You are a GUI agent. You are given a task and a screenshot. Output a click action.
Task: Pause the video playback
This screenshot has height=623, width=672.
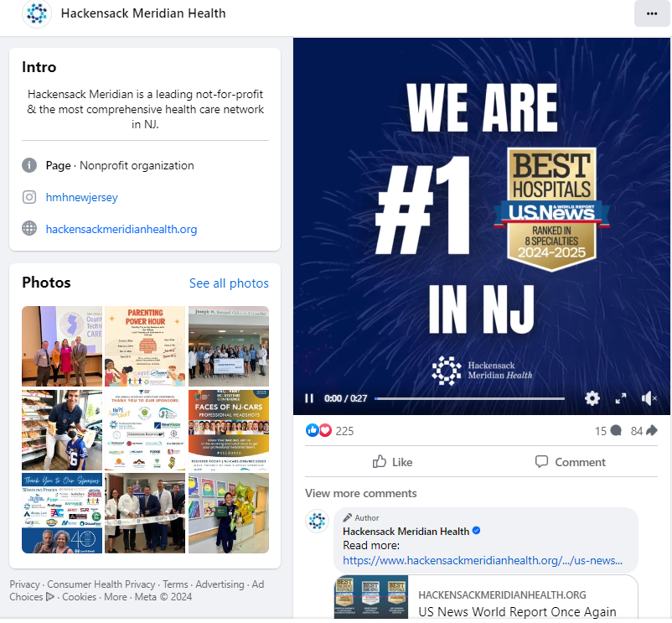click(309, 398)
